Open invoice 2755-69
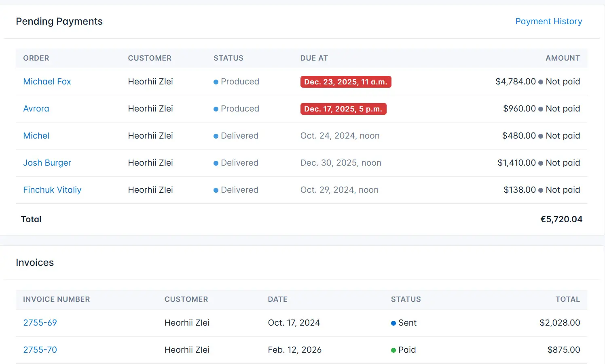Screen dimensions: 605x364 (x=40, y=323)
